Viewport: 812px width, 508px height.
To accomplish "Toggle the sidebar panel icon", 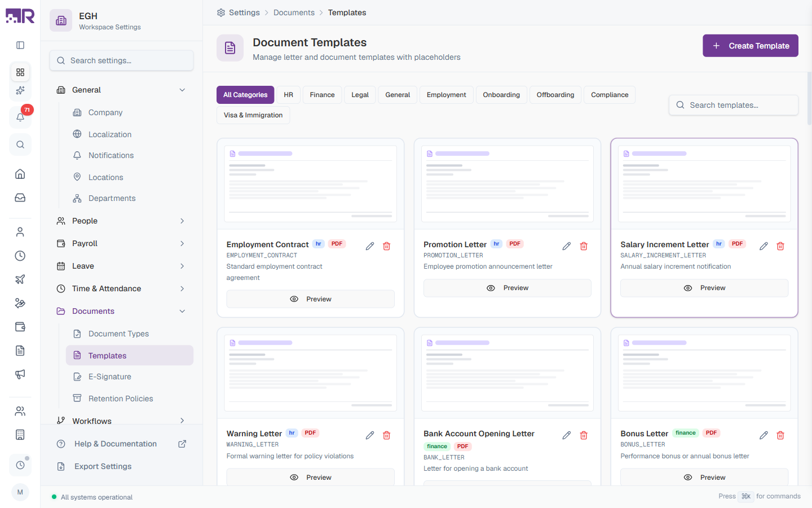I will point(20,45).
